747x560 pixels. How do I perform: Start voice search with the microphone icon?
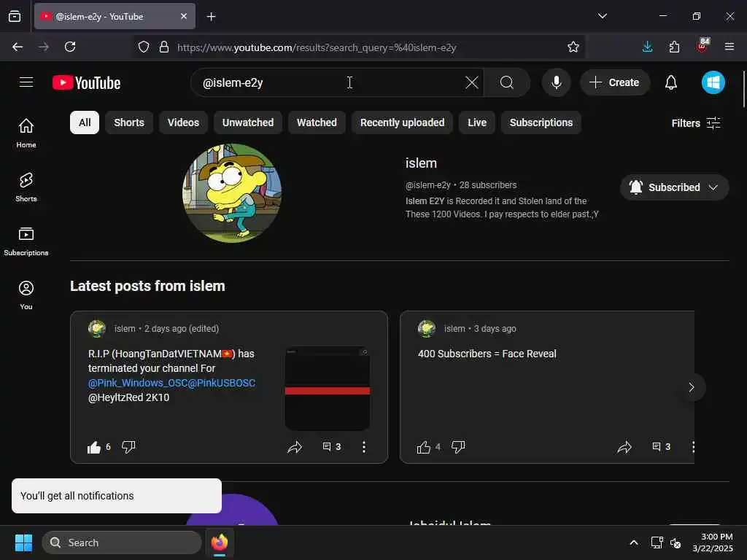(556, 82)
